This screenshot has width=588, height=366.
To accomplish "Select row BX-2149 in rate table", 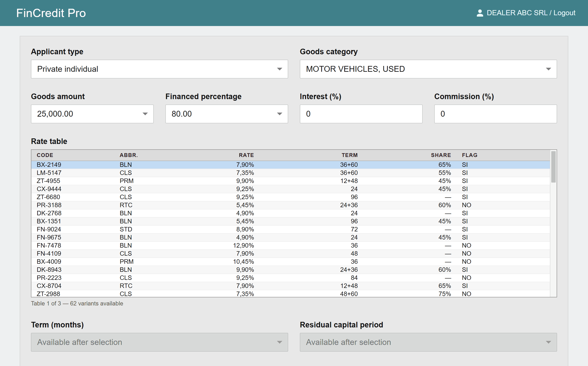I will (x=290, y=165).
